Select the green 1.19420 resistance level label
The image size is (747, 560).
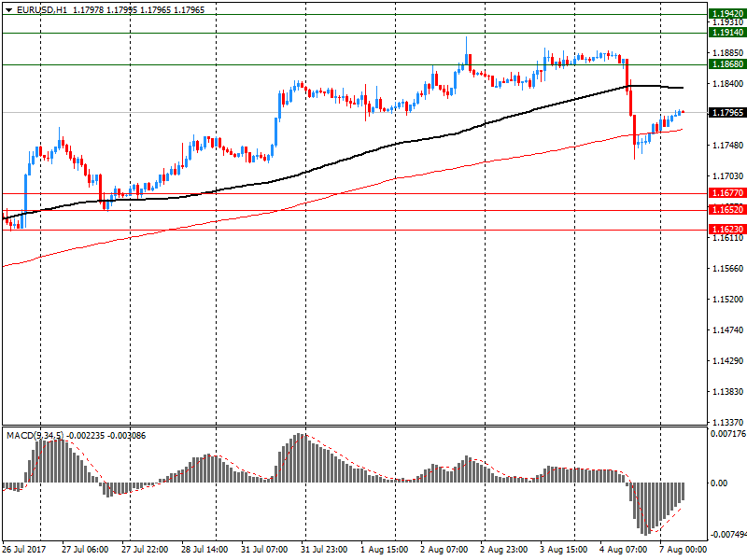click(x=727, y=14)
